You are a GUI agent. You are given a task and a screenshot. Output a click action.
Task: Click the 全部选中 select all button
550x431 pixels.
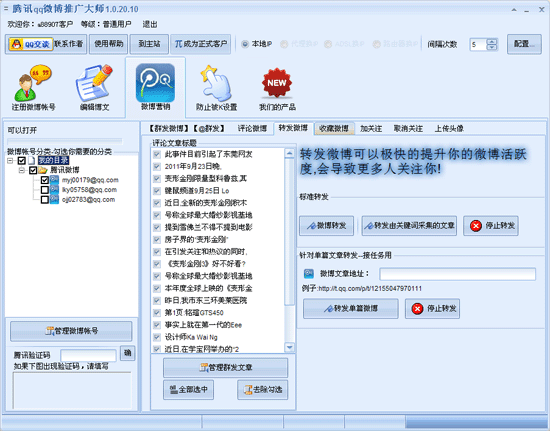[188, 390]
